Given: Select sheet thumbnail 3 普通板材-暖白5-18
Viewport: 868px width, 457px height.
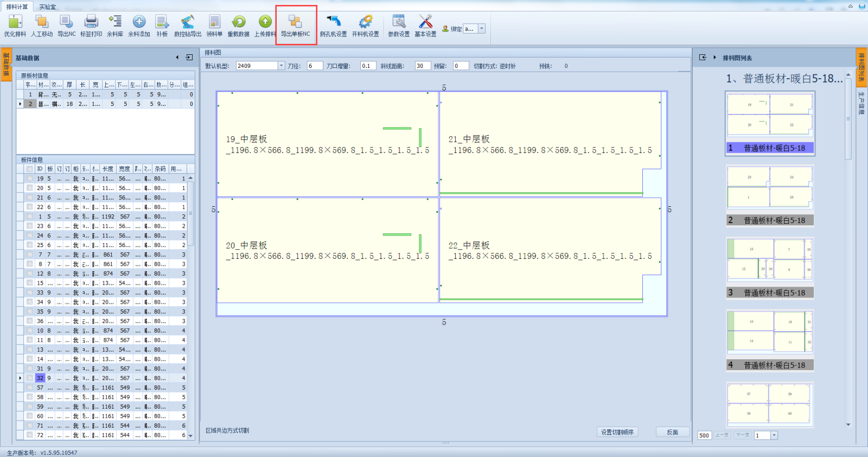Looking at the screenshot, I should [x=770, y=268].
